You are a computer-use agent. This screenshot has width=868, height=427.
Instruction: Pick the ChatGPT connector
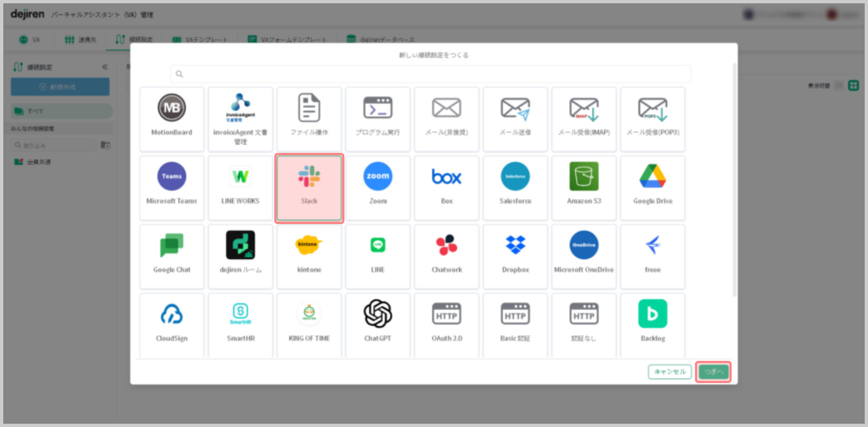[x=378, y=325]
